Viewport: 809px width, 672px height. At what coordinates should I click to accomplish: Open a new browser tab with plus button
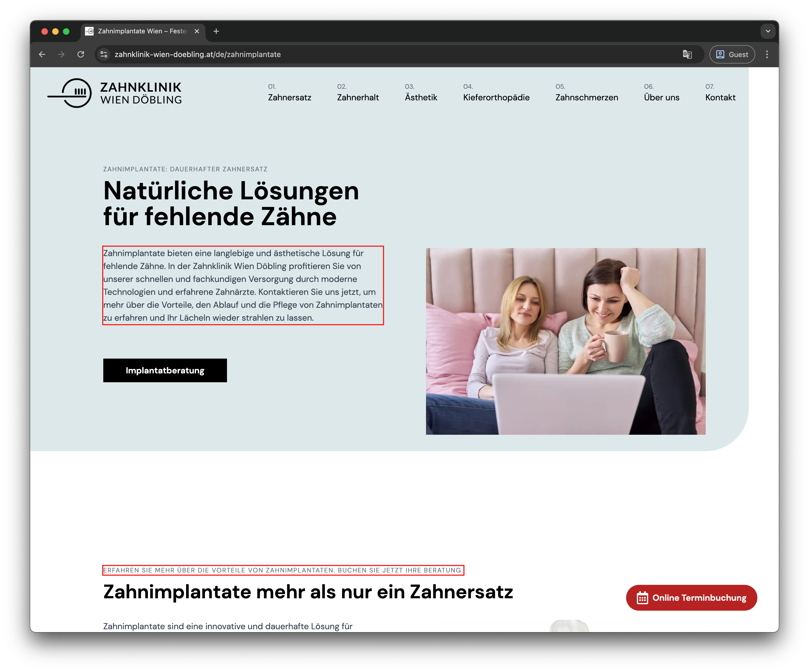point(216,31)
